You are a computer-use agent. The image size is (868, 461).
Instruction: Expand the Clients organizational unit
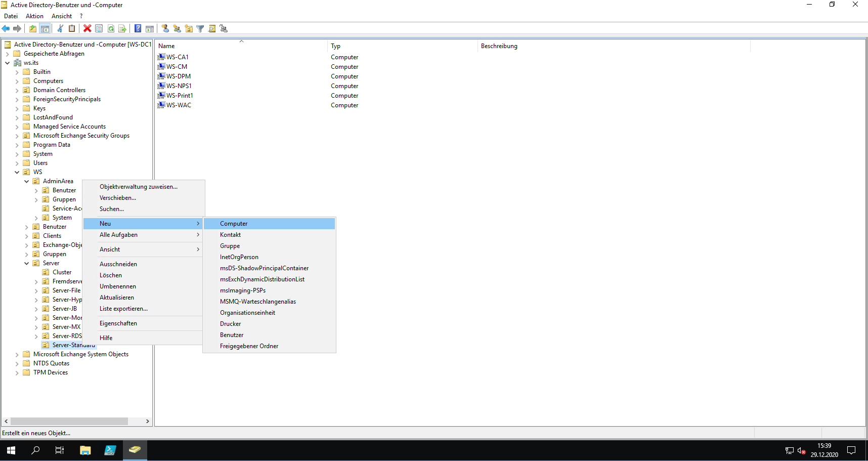point(26,236)
